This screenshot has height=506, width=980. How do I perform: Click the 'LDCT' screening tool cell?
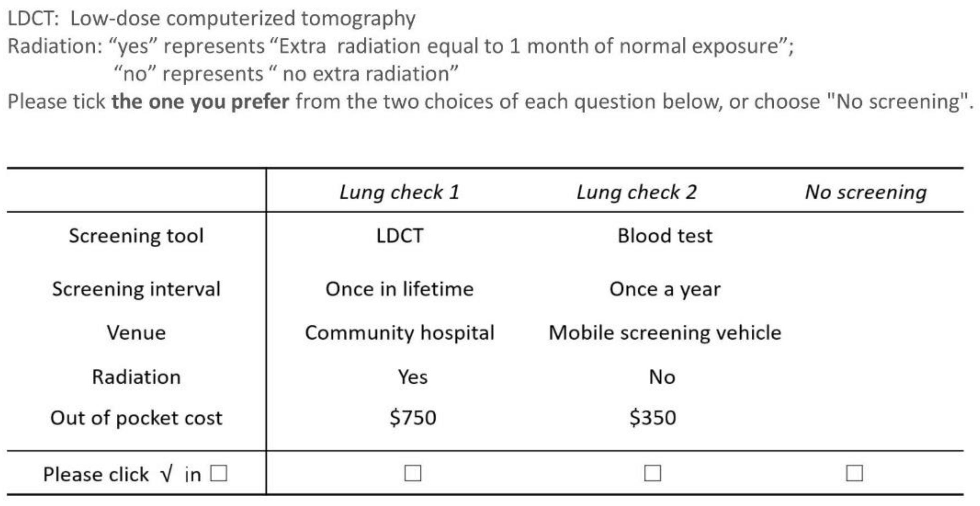(400, 236)
